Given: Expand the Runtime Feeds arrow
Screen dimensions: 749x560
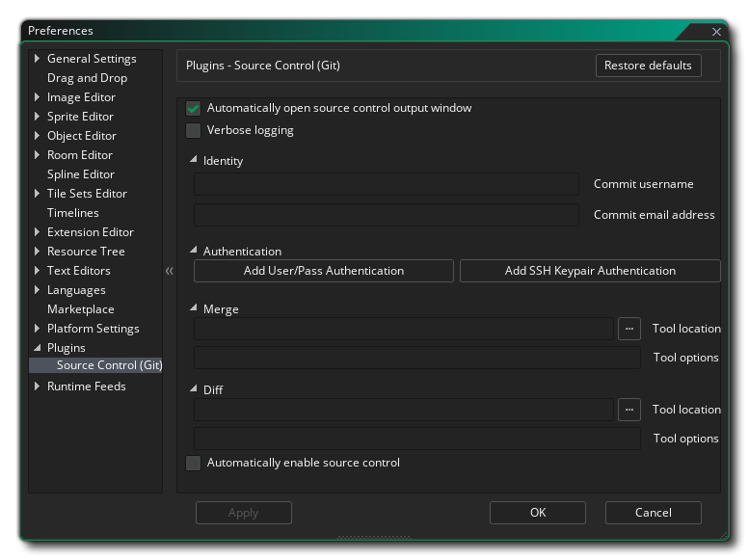Looking at the screenshot, I should tap(38, 387).
